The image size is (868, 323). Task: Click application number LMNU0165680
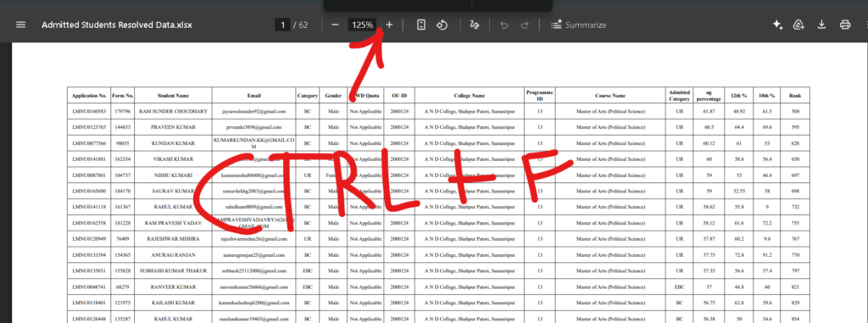tap(89, 191)
